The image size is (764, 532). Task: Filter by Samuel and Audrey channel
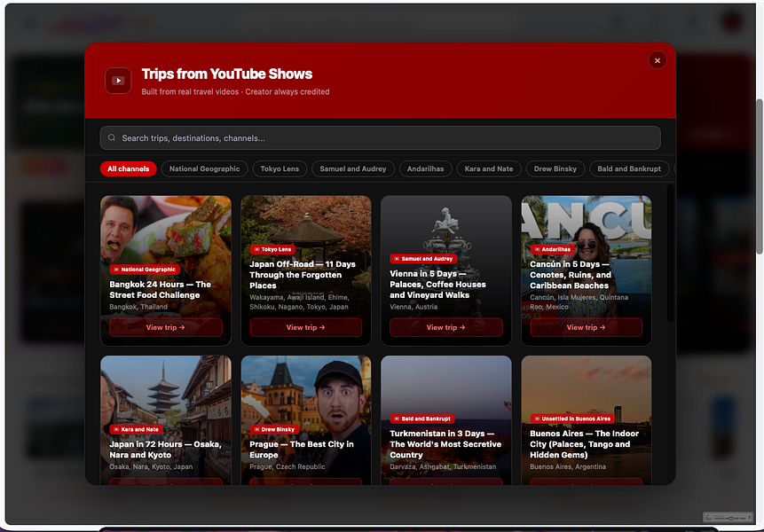point(353,168)
